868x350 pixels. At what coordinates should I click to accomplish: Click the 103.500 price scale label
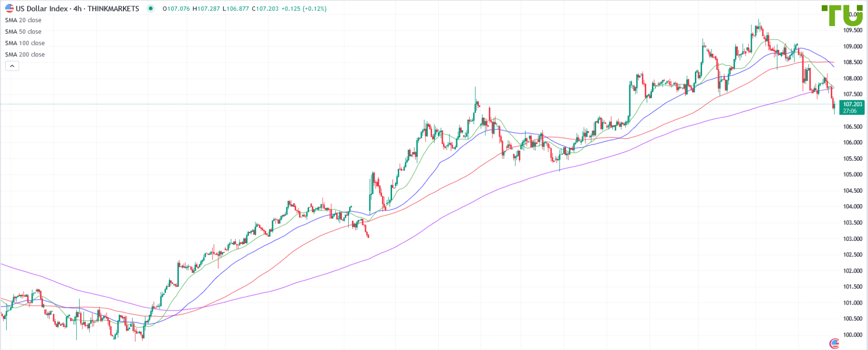click(853, 223)
